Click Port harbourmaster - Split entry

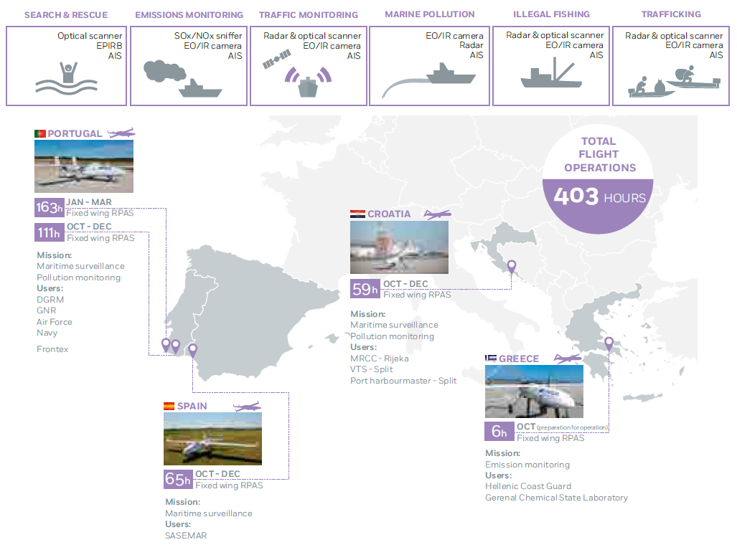403,381
